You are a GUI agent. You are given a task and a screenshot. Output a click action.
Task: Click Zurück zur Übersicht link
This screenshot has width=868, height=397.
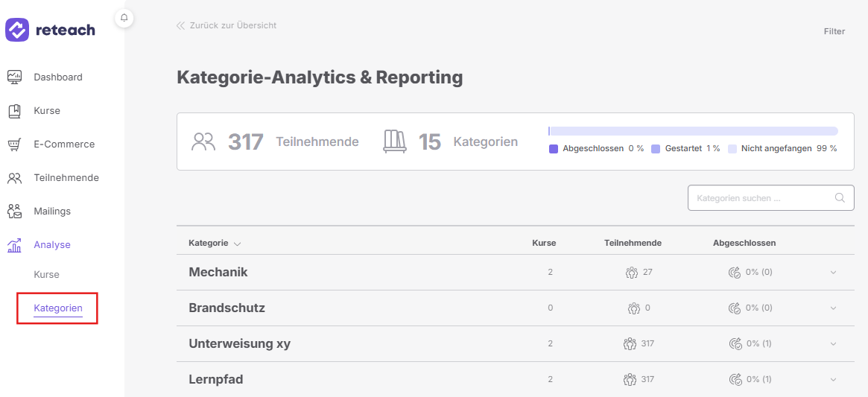tap(233, 25)
